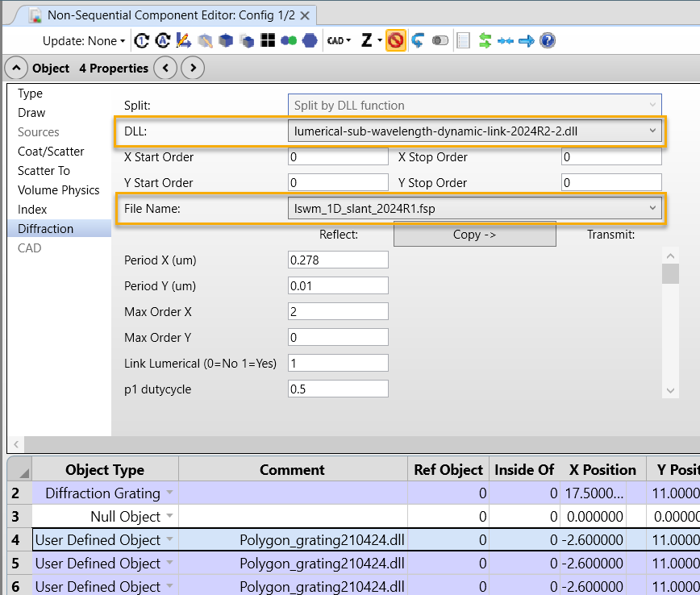The height and width of the screenshot is (595, 700).
Task: Click the blue inward-pointing arrows icon
Action: point(506,41)
